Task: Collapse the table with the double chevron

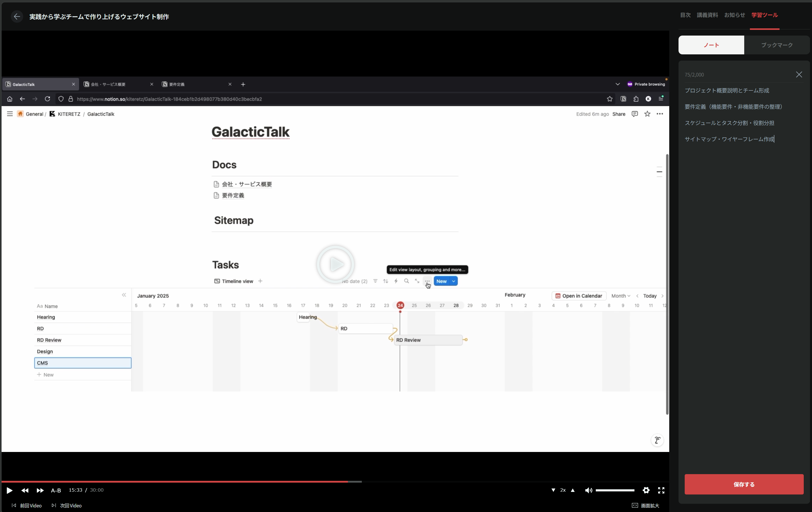Action: coord(124,295)
